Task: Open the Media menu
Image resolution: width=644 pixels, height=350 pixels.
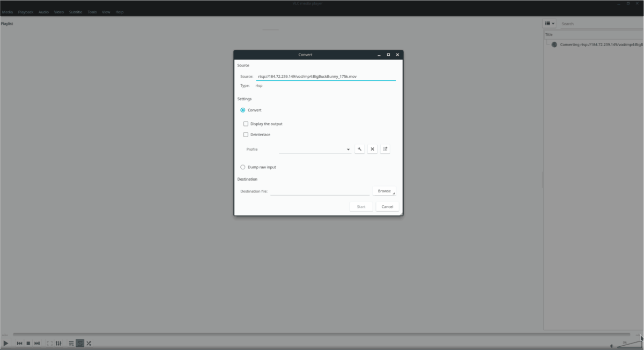Action: pos(7,12)
